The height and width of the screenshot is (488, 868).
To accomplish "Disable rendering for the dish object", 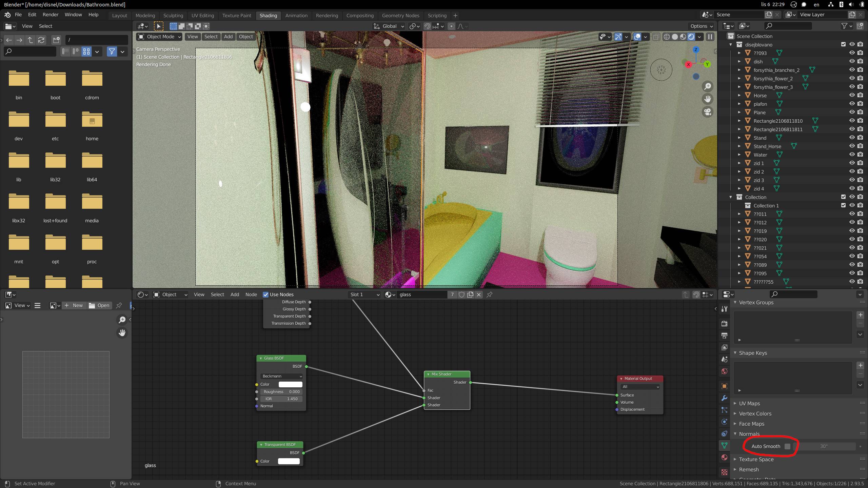I will [x=860, y=61].
